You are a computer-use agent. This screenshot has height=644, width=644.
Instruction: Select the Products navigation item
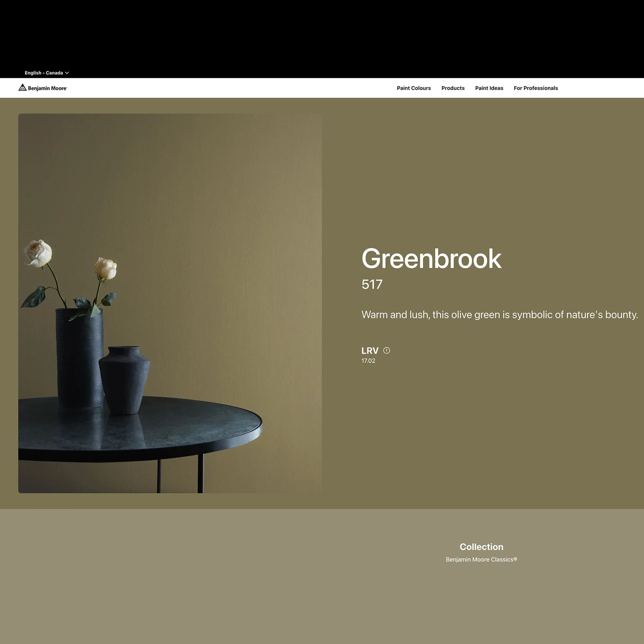point(453,88)
